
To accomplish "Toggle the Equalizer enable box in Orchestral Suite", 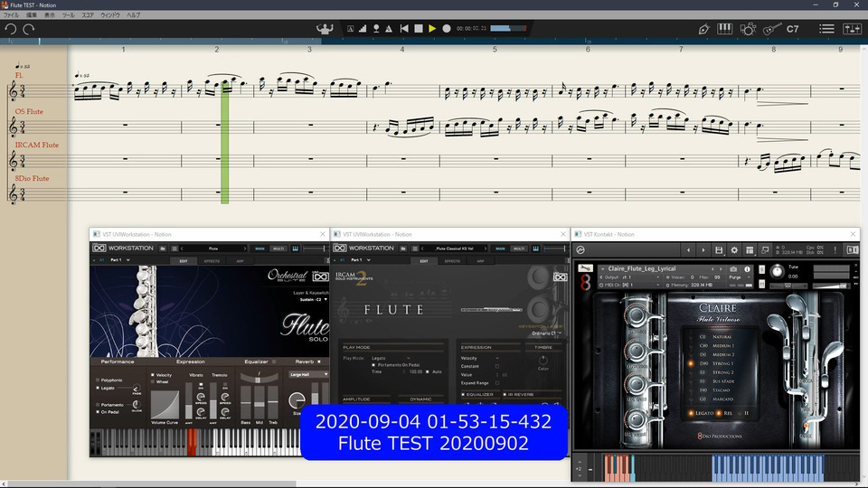I will [273, 361].
